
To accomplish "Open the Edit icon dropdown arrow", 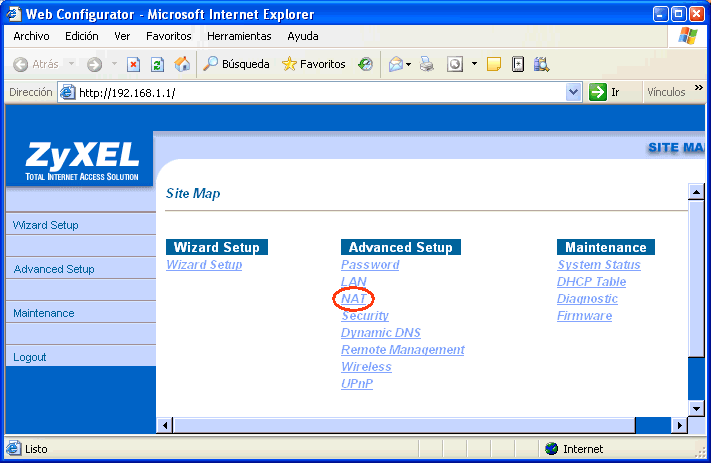I will (x=474, y=64).
